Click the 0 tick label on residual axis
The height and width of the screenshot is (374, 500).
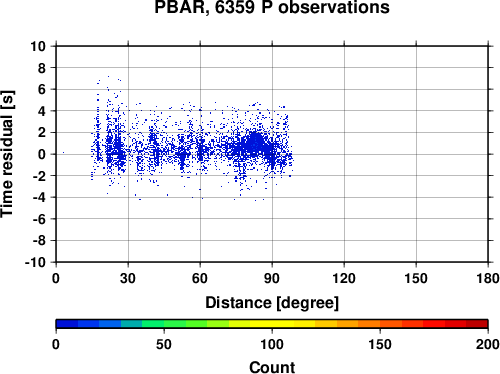(x=42, y=154)
